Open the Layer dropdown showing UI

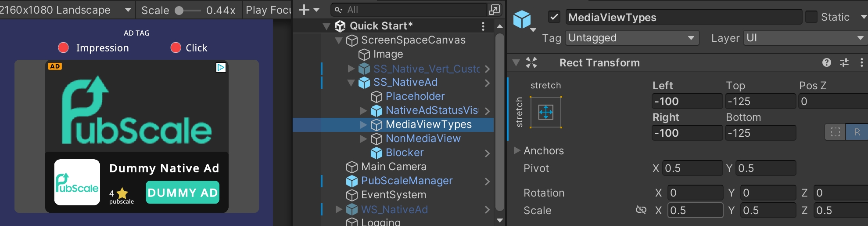coord(805,38)
